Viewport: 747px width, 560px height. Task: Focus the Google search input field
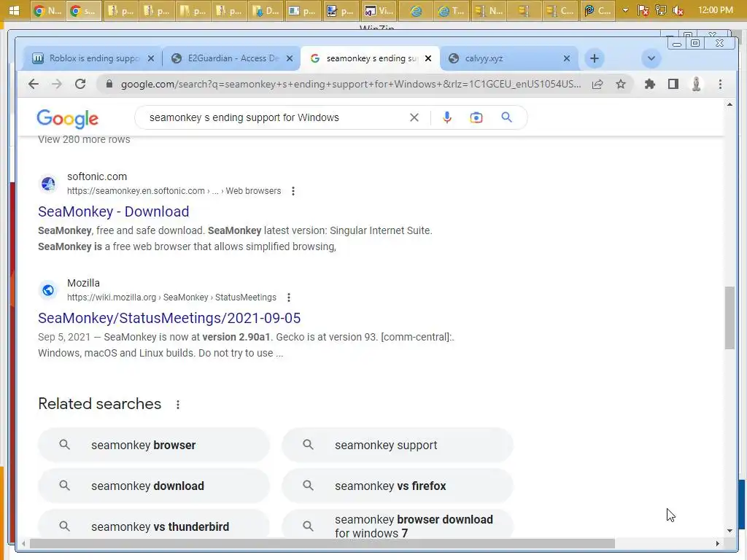point(274,117)
